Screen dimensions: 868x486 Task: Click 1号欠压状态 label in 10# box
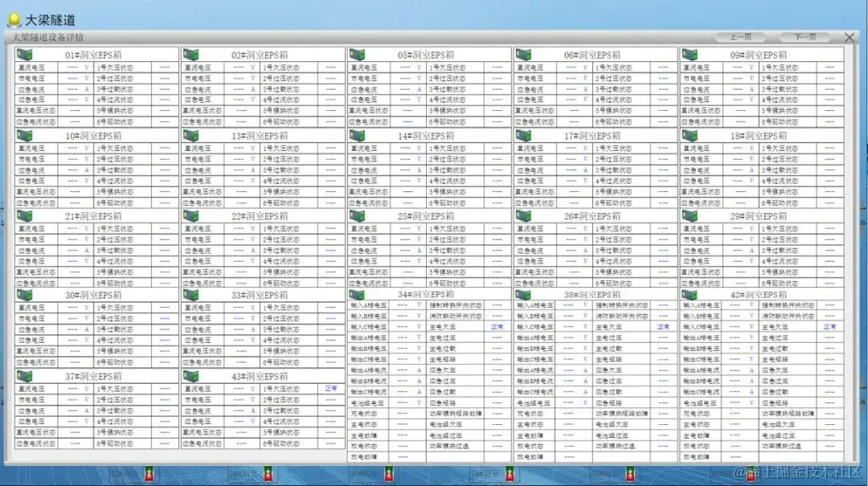point(115,149)
